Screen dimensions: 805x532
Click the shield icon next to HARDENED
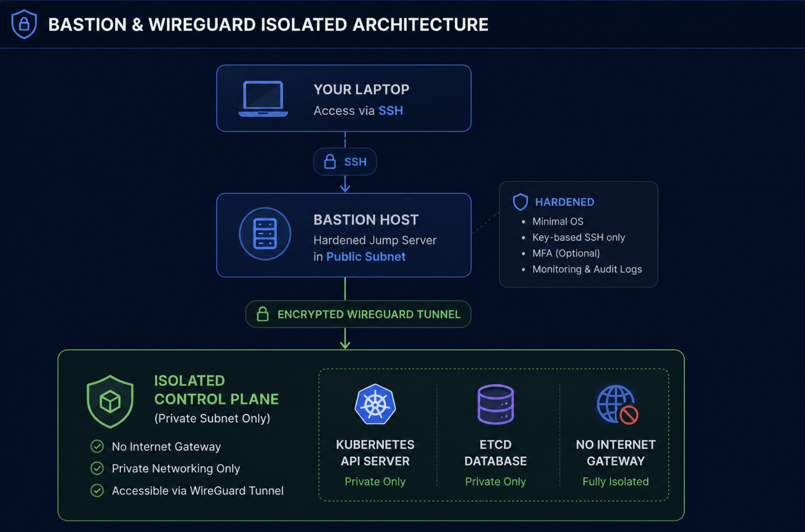click(520, 202)
